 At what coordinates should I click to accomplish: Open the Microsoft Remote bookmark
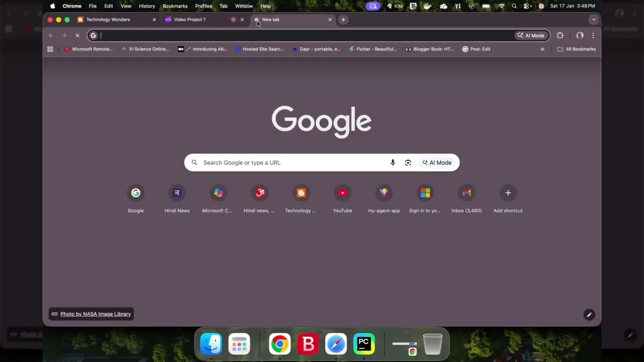[x=89, y=49]
